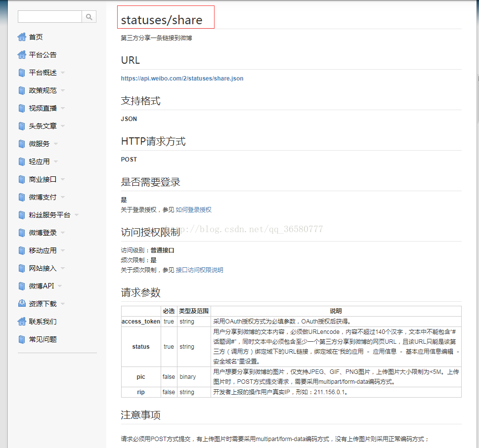Click the search magnifier button
Screen dimensions: 479x448
tap(89, 17)
